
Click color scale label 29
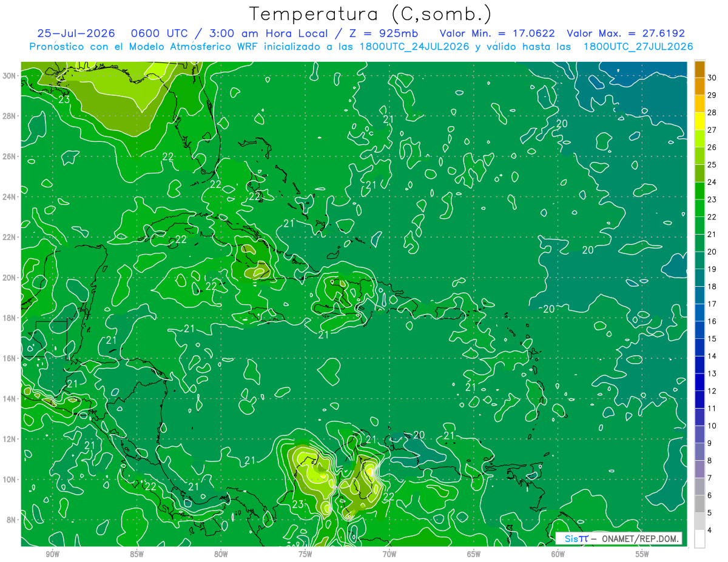712,95
